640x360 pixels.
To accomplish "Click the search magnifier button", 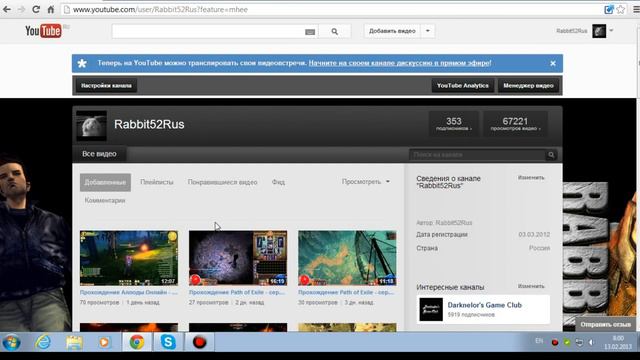I will pyautogui.click(x=334, y=31).
